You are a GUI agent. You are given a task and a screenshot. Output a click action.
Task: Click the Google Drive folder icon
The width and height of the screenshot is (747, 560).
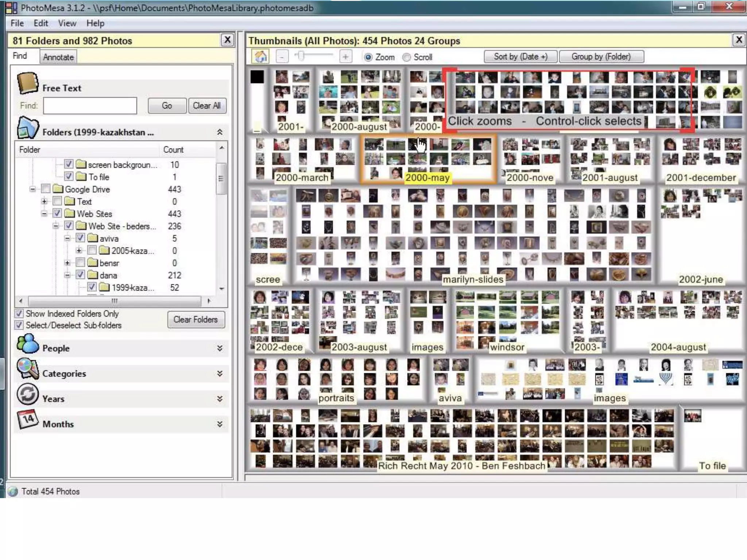pyautogui.click(x=58, y=189)
